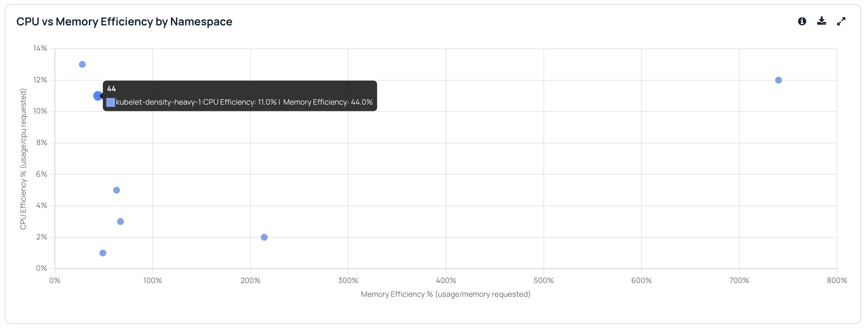Screen dimensions: 868x328
Task: Click the 400% x-axis tick label
Action: click(446, 281)
